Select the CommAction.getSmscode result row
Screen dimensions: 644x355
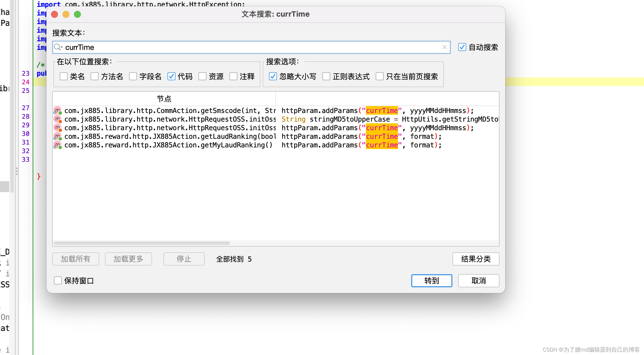coord(276,111)
